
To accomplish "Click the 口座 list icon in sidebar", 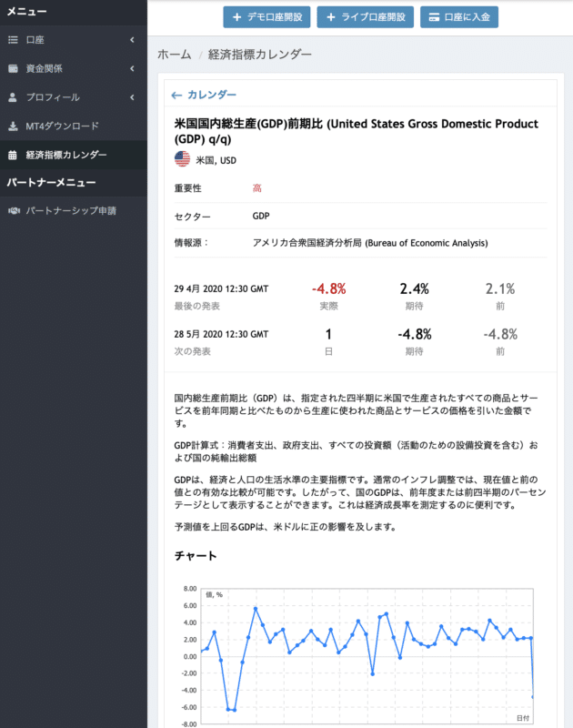I will (x=13, y=40).
